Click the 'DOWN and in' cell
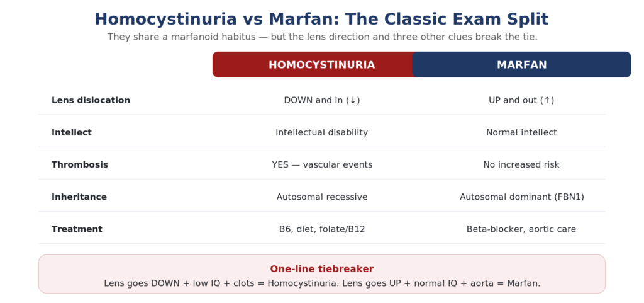644x303 pixels. 322,100
